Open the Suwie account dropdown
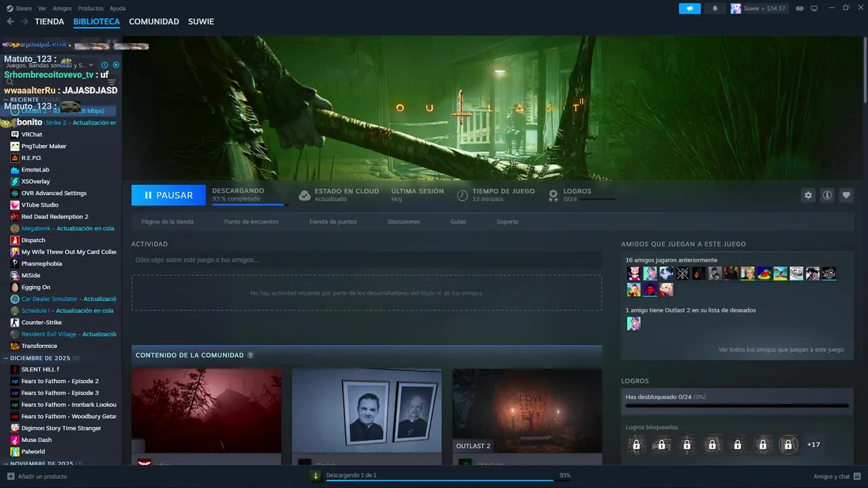The height and width of the screenshot is (488, 868). click(x=759, y=8)
